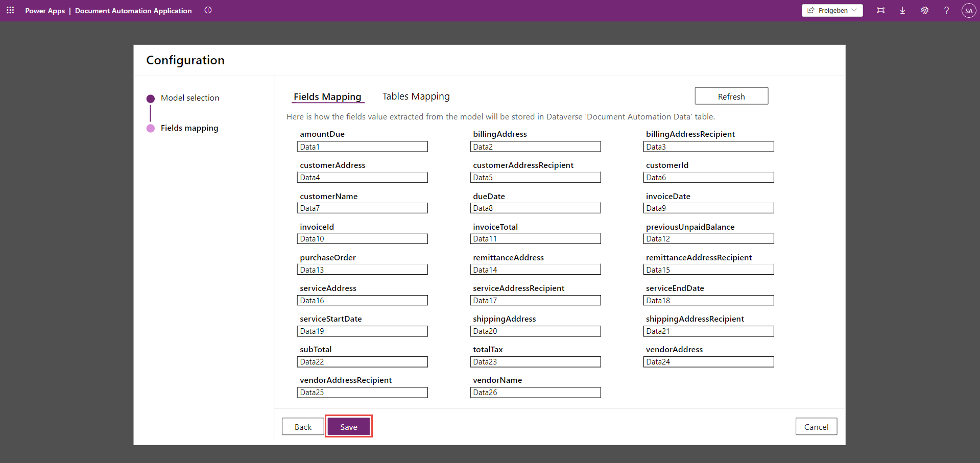Click the Refresh button
Screen dimensions: 980x463
coord(731,96)
